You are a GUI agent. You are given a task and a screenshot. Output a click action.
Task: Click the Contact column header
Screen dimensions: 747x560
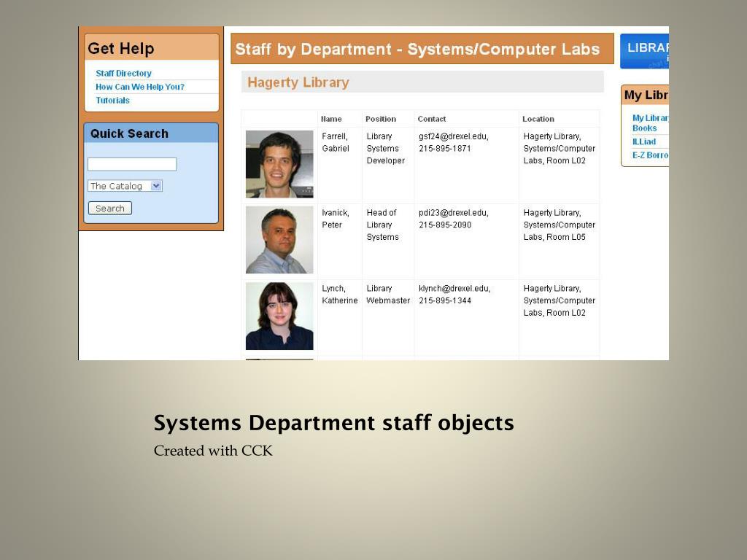pyautogui.click(x=432, y=119)
